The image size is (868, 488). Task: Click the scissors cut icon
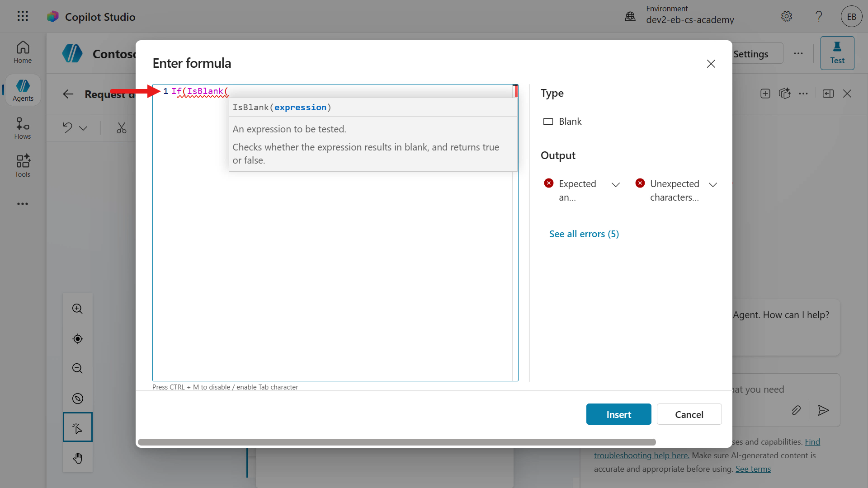coord(121,128)
